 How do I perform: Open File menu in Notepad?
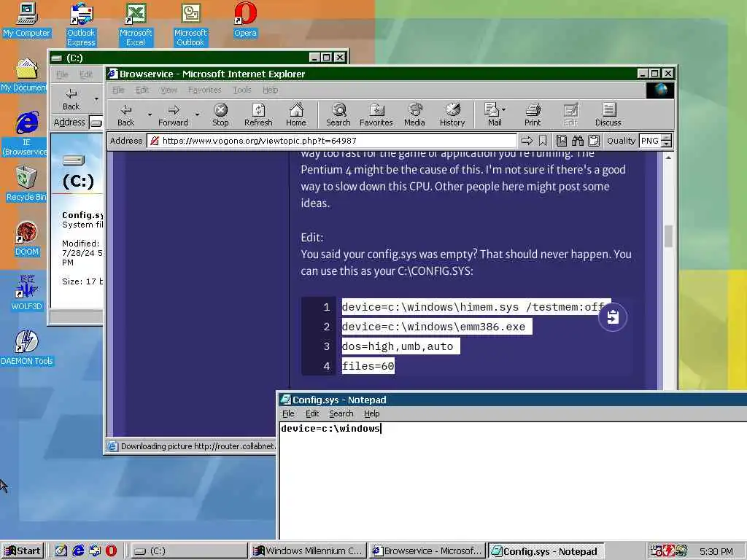[x=288, y=414]
